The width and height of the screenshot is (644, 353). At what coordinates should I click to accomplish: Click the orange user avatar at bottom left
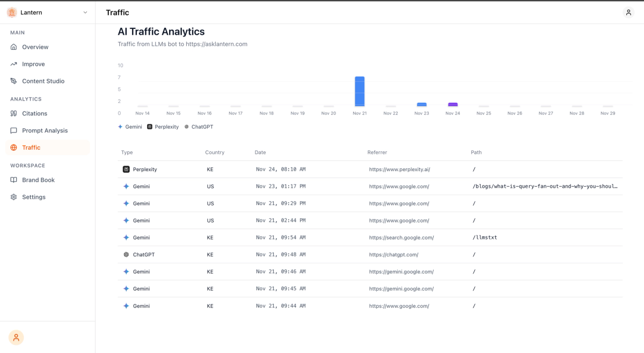click(x=16, y=337)
